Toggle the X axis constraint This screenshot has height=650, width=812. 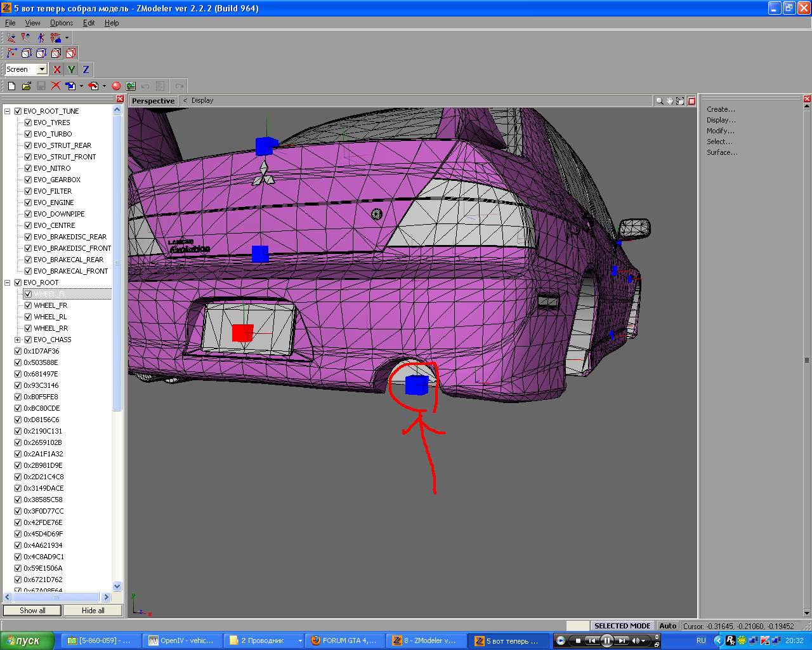tap(57, 69)
